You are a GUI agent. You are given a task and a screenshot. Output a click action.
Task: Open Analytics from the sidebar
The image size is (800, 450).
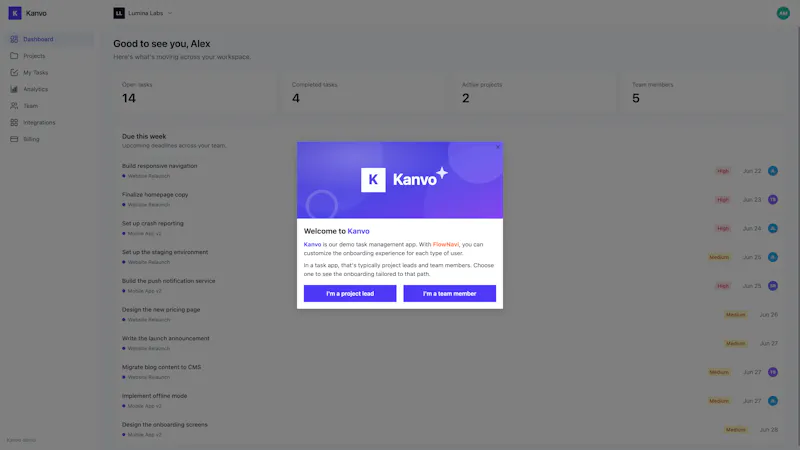pos(49,89)
